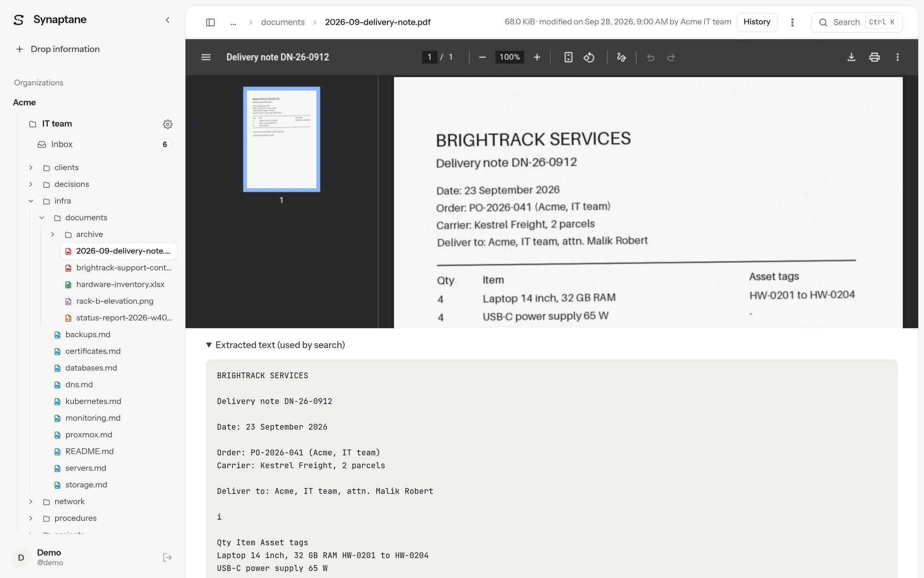Open IT team settings gear
The width and height of the screenshot is (924, 578).
168,124
